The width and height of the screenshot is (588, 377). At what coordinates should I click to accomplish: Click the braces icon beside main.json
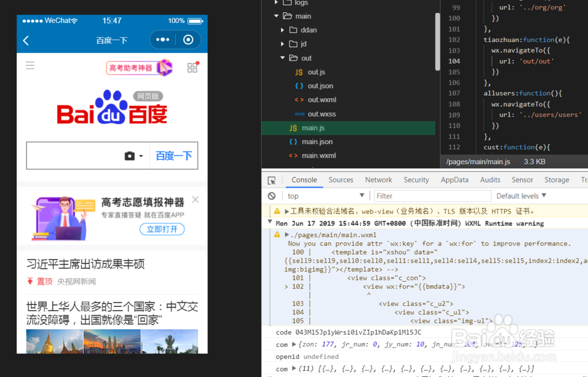(293, 142)
